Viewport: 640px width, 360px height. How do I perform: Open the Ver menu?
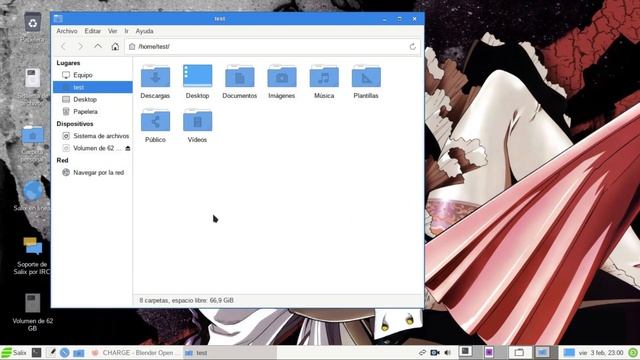[x=113, y=31]
